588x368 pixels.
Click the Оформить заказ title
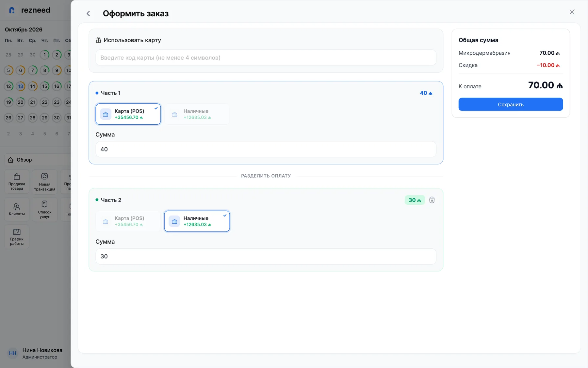coord(136,13)
